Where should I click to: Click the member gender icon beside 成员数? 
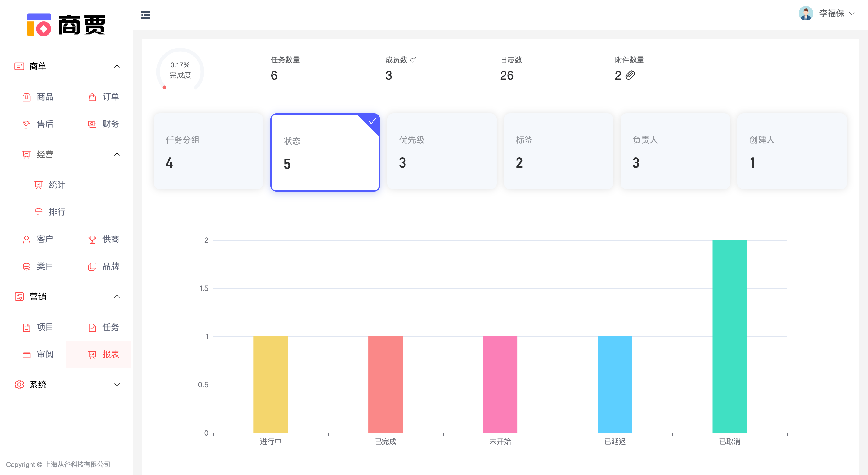tap(413, 60)
